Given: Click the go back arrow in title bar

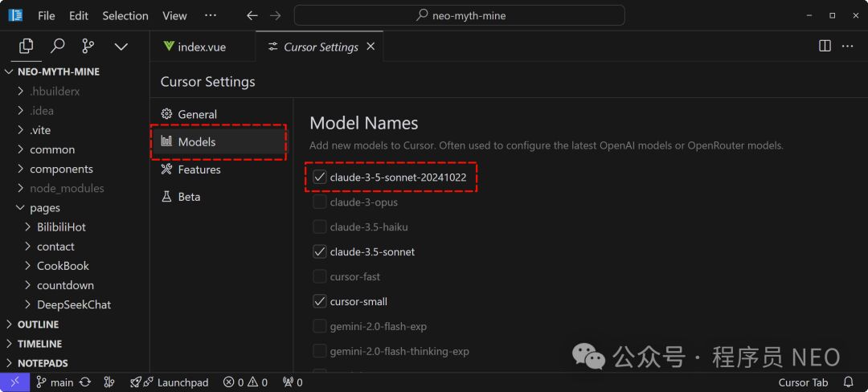Looking at the screenshot, I should [252, 15].
